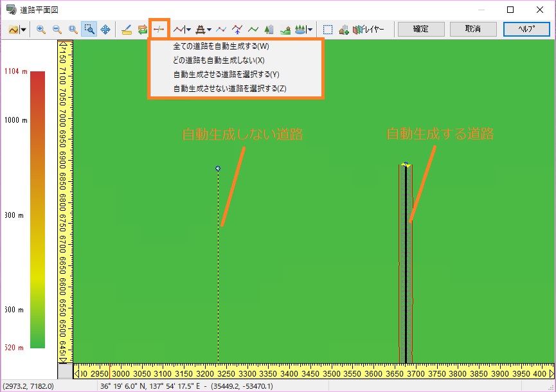Click the 3500 mark on horizontal ruler
Viewport: 556px width, 392px height.
[x=331, y=373]
